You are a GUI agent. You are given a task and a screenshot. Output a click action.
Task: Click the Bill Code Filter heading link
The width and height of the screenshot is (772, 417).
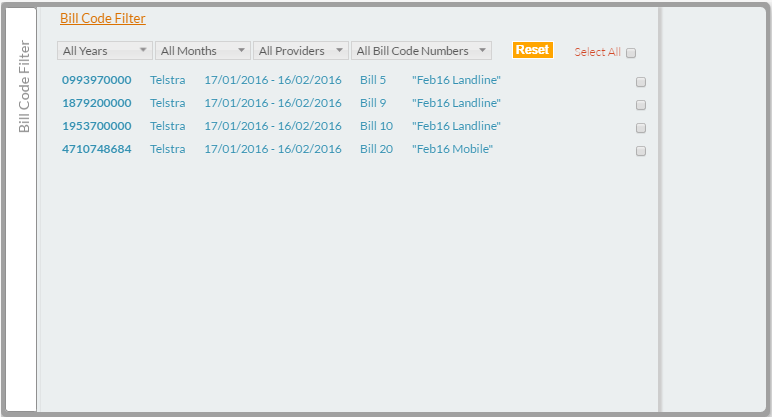(x=102, y=18)
